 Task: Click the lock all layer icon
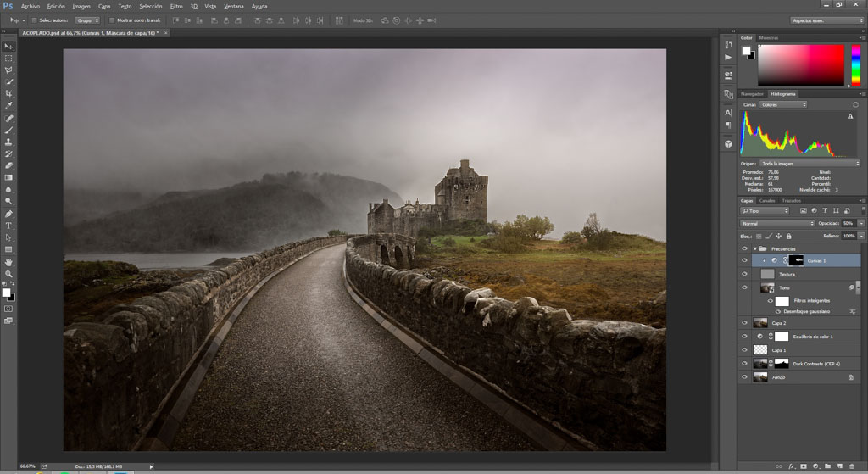pos(790,235)
